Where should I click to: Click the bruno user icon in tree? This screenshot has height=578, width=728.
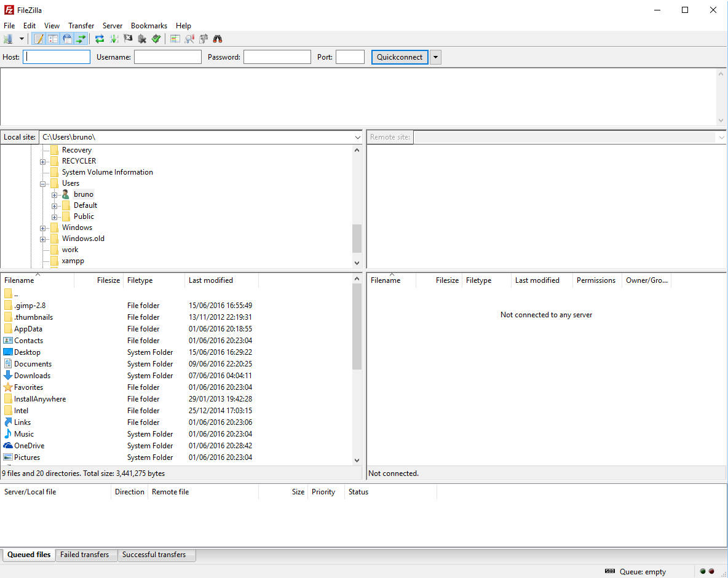click(66, 194)
